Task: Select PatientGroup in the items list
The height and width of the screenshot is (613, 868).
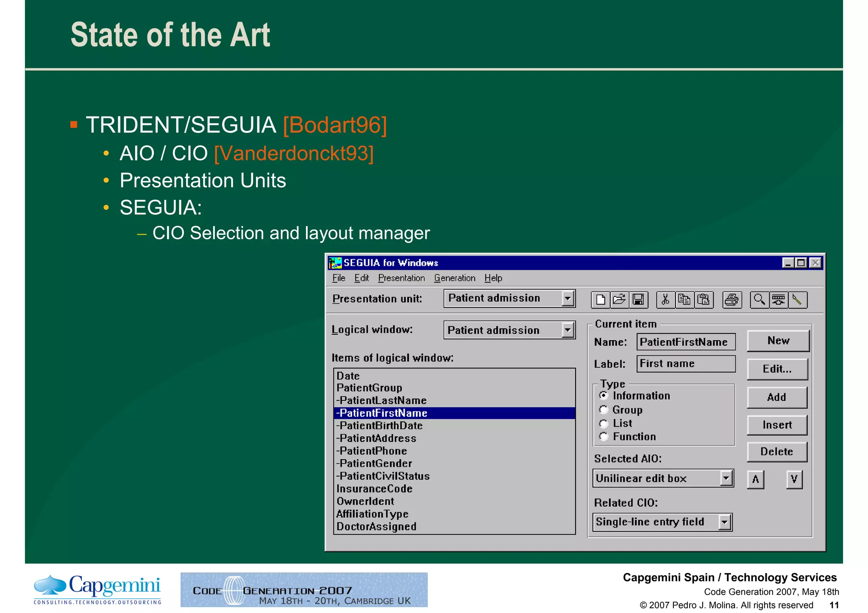Action: (454, 388)
